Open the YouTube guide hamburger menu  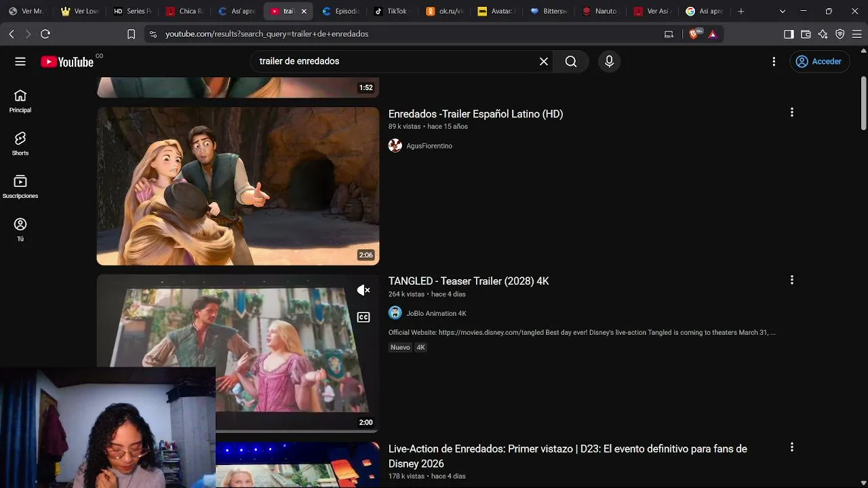point(20,62)
